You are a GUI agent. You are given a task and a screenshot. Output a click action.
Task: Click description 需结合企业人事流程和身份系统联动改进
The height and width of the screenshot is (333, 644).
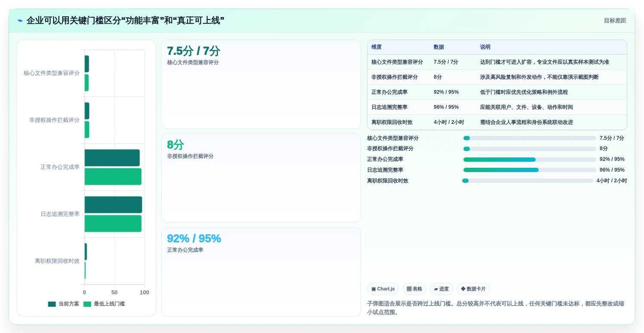click(x=527, y=123)
